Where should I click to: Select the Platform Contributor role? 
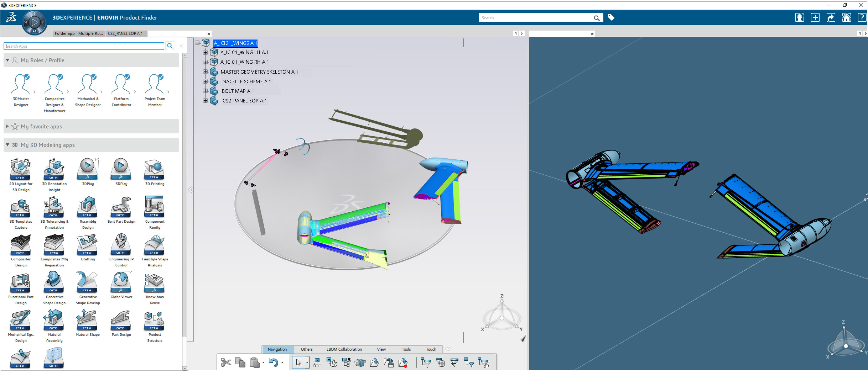(121, 91)
